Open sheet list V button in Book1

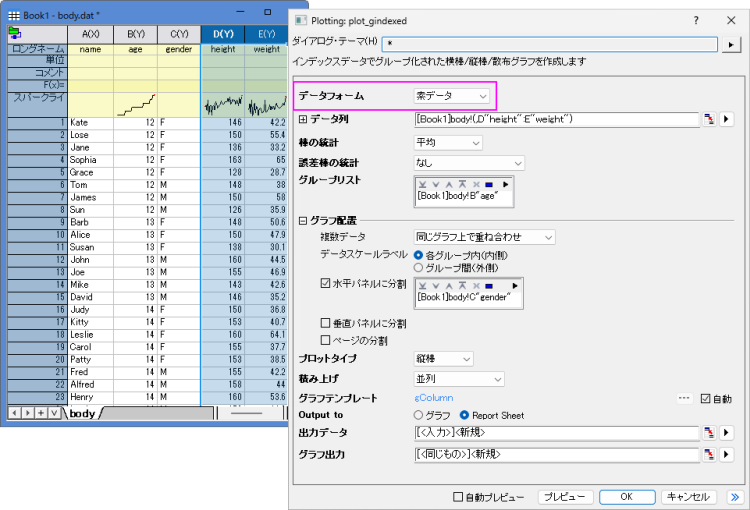tap(54, 412)
